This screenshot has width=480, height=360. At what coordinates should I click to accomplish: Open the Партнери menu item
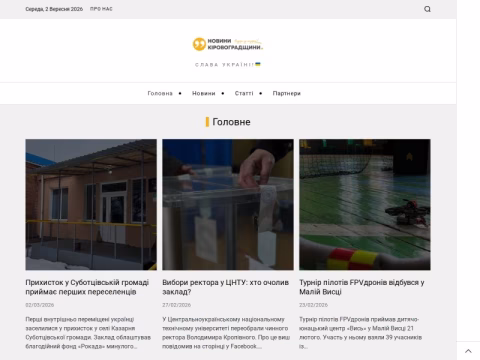(287, 93)
